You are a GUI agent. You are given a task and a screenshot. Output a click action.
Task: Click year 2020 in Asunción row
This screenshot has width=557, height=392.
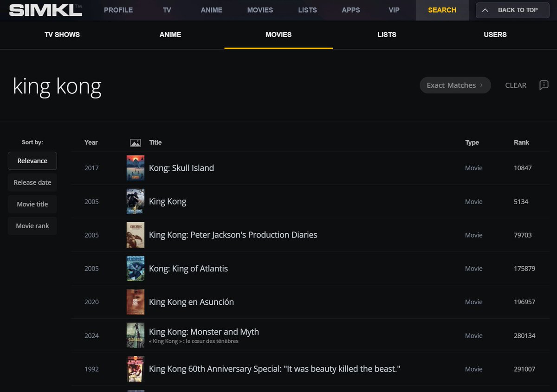click(91, 302)
